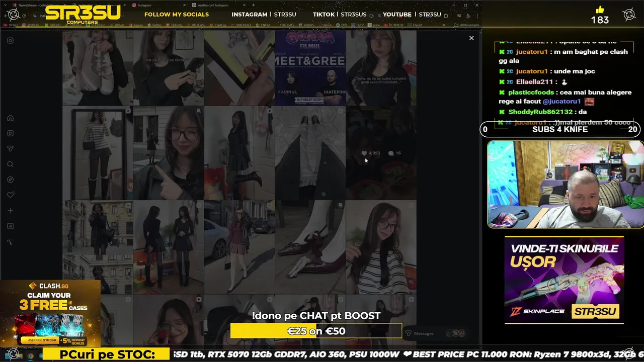Viewport: 644px width, 362px height.
Task: Open the red-skirt post beside the car
Action: (x=239, y=247)
